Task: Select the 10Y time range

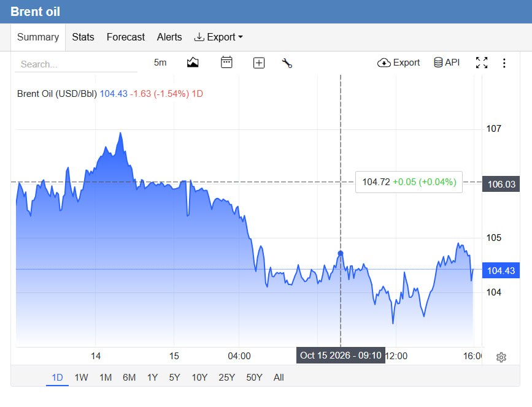Action: pos(199,378)
